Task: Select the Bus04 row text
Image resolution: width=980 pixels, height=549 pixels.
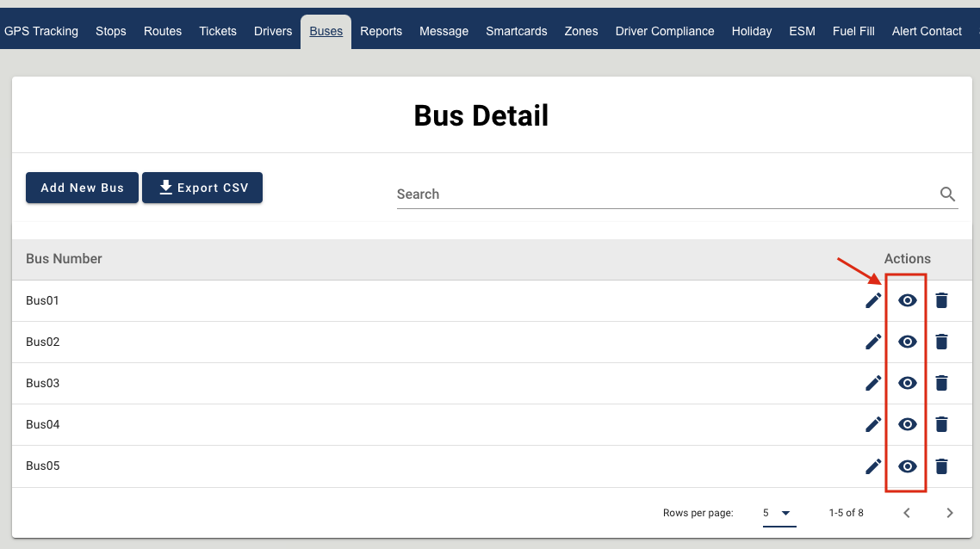Action: (42, 424)
